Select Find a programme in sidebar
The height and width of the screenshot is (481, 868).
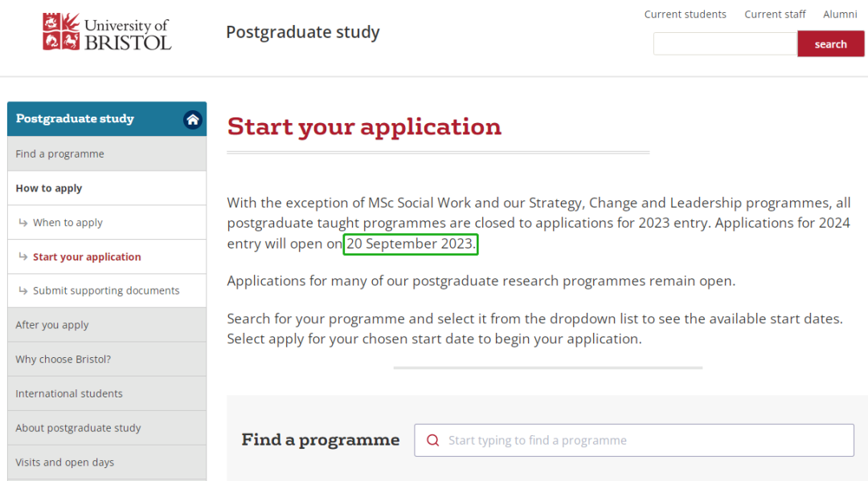click(x=107, y=154)
